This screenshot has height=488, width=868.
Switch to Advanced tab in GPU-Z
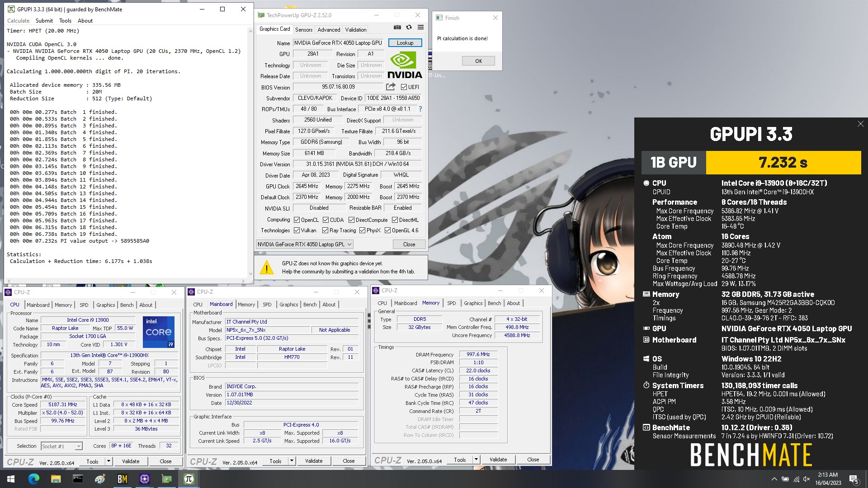click(329, 30)
